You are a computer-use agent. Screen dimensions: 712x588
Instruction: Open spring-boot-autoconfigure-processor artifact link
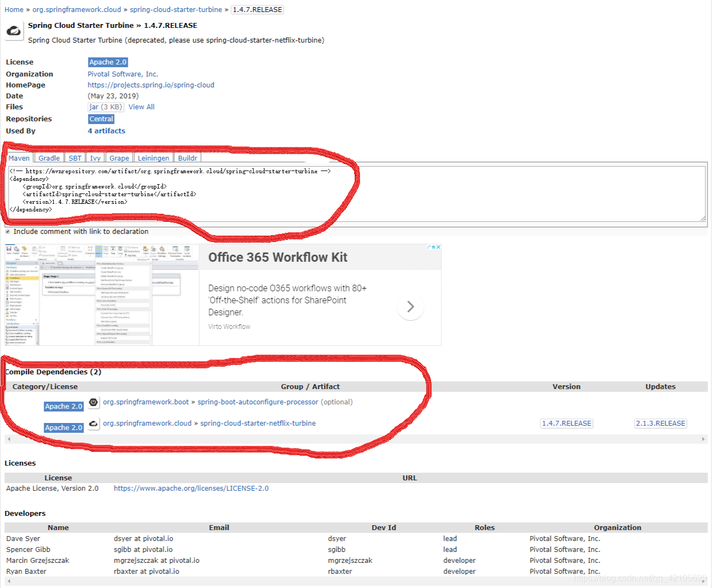coord(258,402)
